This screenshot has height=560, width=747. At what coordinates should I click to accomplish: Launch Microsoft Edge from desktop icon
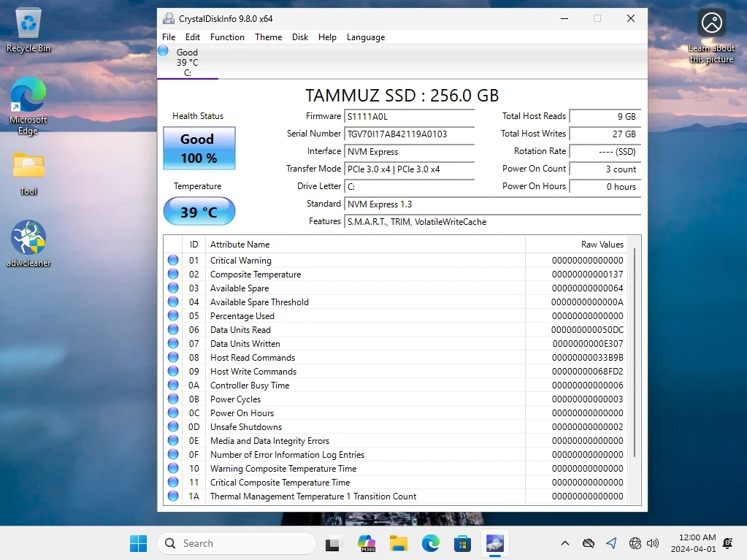[x=28, y=96]
